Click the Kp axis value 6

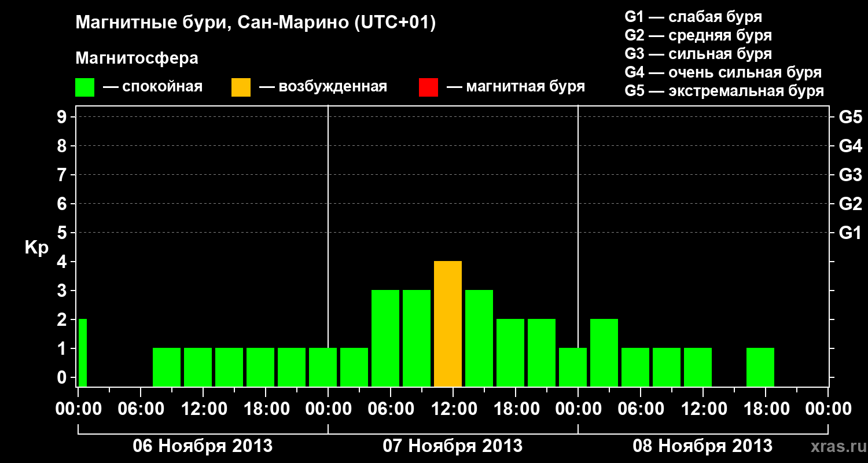[63, 204]
